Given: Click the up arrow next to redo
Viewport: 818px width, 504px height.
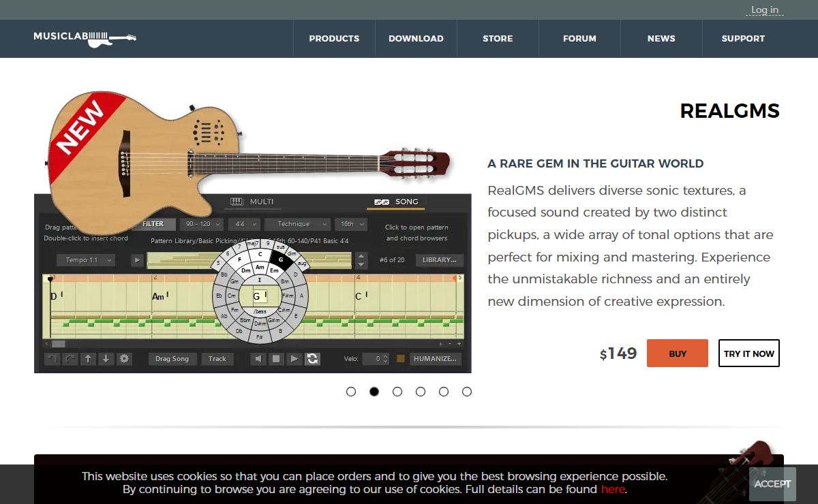Looking at the screenshot, I should pos(88,359).
